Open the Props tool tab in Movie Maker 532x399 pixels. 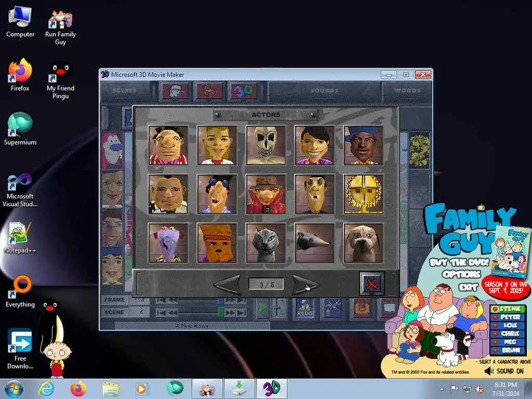[209, 91]
